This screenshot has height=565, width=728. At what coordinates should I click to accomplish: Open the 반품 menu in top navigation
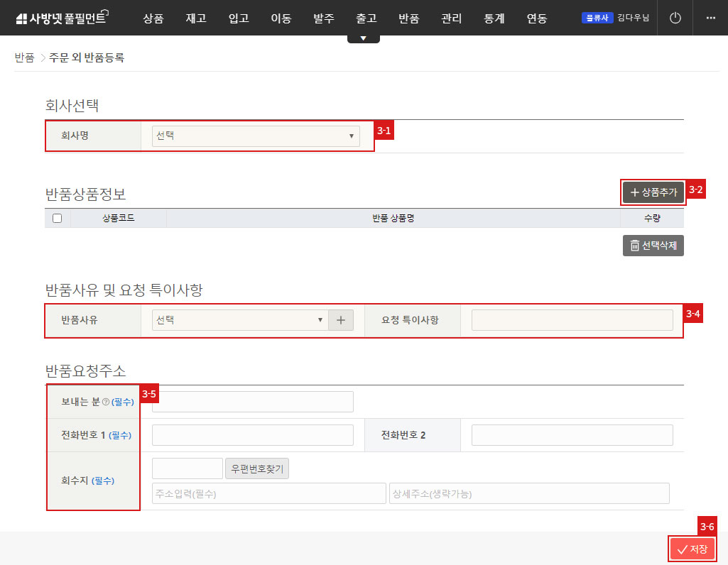click(x=408, y=18)
